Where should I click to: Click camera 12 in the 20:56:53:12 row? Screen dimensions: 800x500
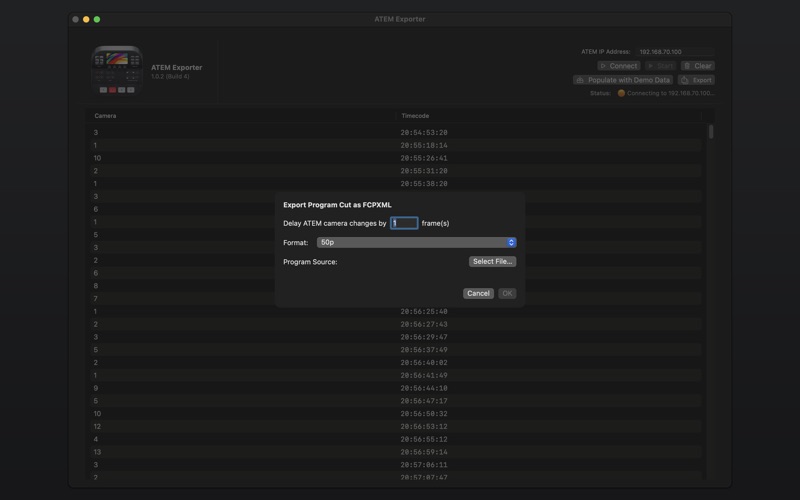[x=97, y=427]
